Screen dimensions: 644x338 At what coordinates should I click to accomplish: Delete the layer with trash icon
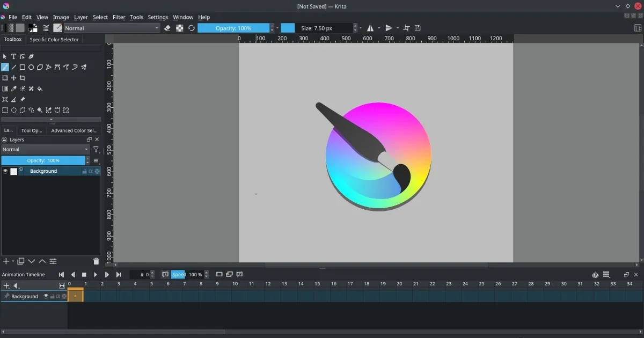[96, 261]
